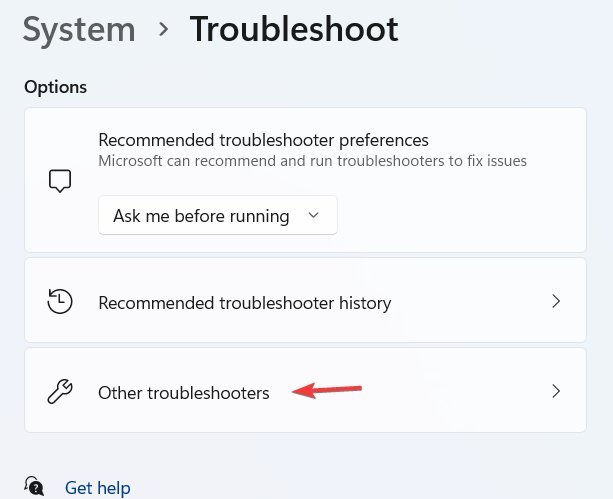Image resolution: width=613 pixels, height=499 pixels.
Task: Click the dropdown's down-chevron arrow
Action: [313, 215]
